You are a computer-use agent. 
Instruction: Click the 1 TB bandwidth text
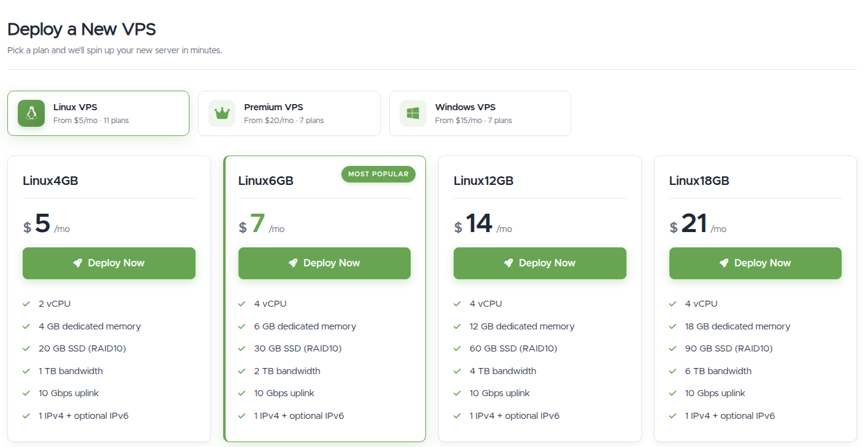click(70, 371)
